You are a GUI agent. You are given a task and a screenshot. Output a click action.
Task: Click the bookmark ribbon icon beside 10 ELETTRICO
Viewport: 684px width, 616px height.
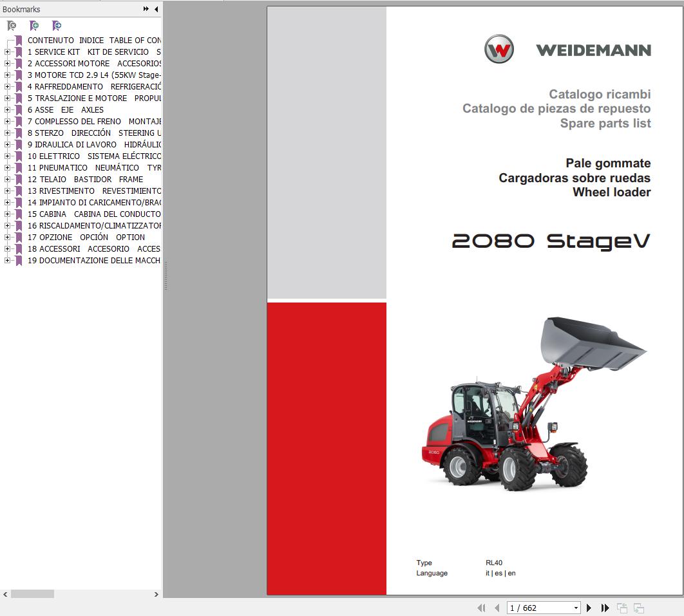click(x=19, y=156)
